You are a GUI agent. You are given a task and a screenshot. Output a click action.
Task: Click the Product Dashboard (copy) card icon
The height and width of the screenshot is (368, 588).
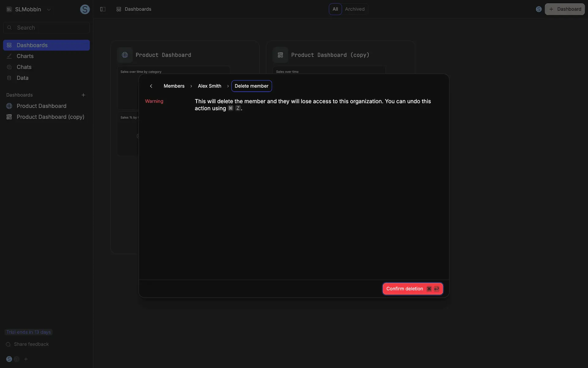point(280,55)
